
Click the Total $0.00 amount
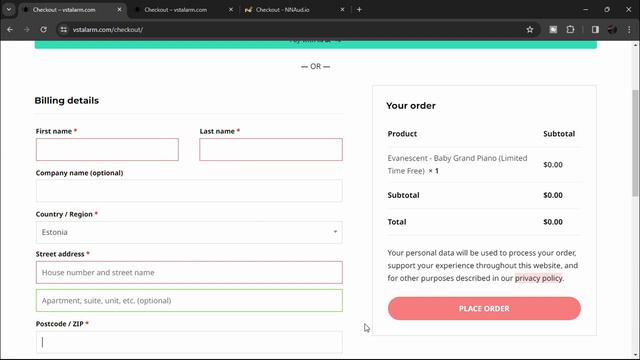(x=553, y=222)
